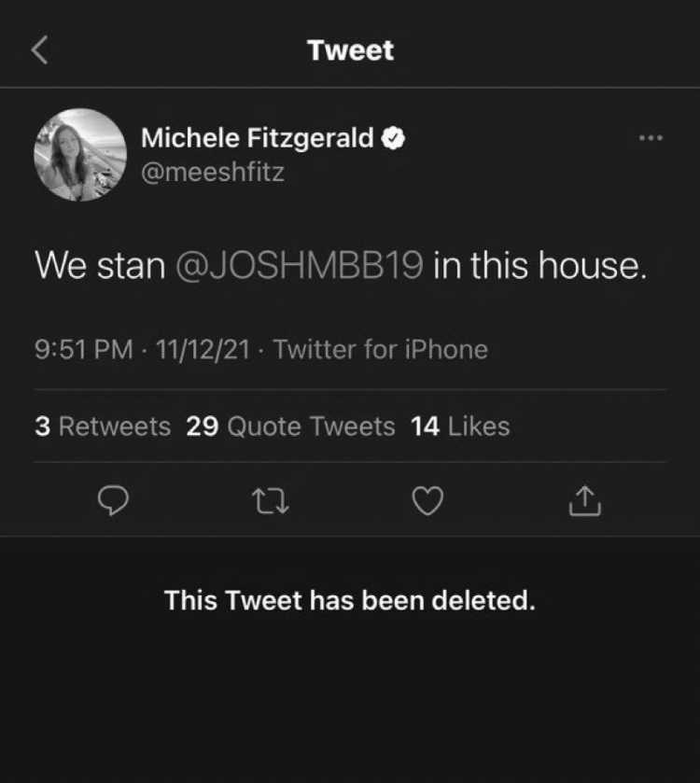The width and height of the screenshot is (700, 783).
Task: Tap the 9:51 PM timestamp
Action: coord(84,349)
